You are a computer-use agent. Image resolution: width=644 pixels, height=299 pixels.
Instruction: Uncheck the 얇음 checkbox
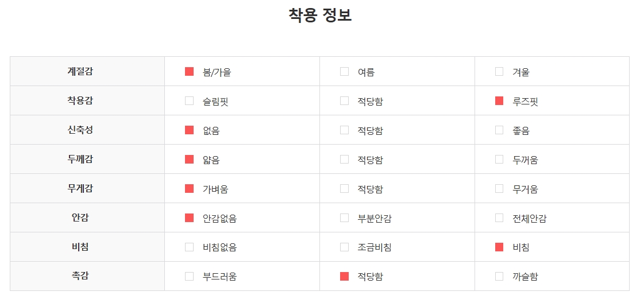click(189, 159)
